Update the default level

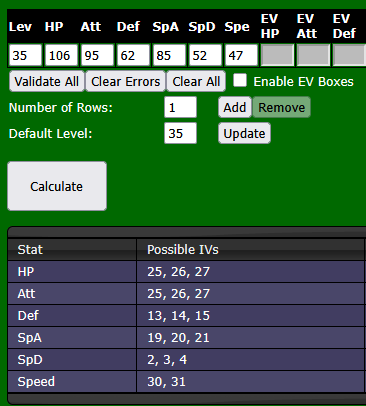[x=244, y=133]
